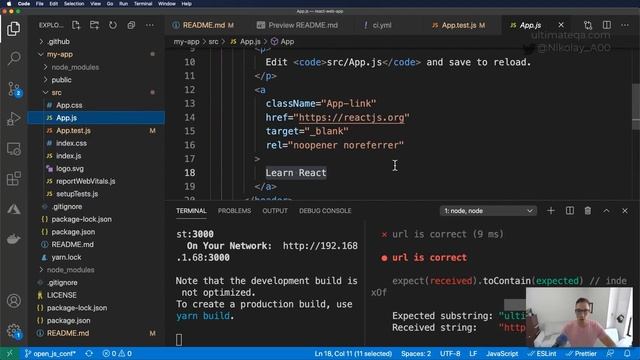640x360 pixels.
Task: Open reportWebVitals.js in file tree
Action: 86,181
